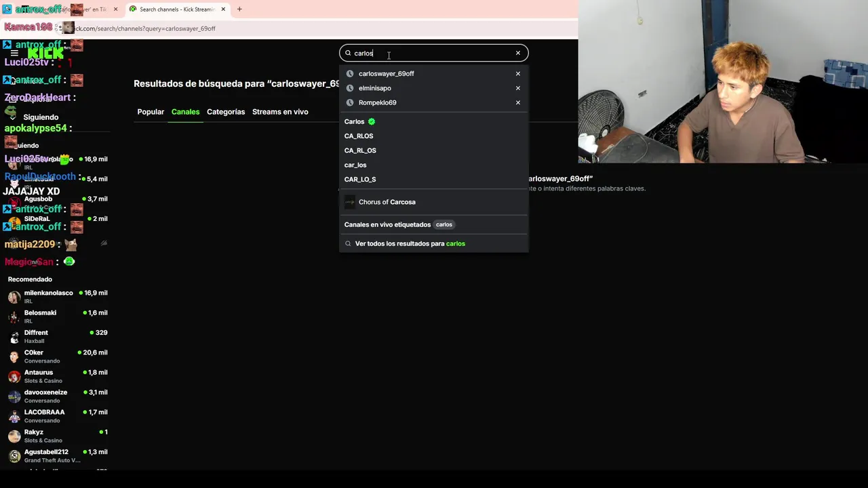This screenshot has width=868, height=488.
Task: Open Belosmaki recommended channel
Action: (x=58, y=317)
